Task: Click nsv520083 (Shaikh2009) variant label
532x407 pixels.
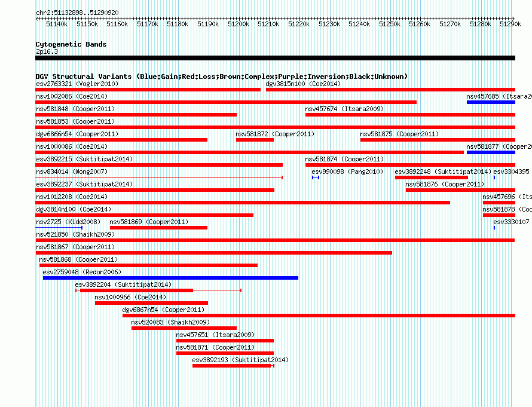Action: pyautogui.click(x=171, y=322)
